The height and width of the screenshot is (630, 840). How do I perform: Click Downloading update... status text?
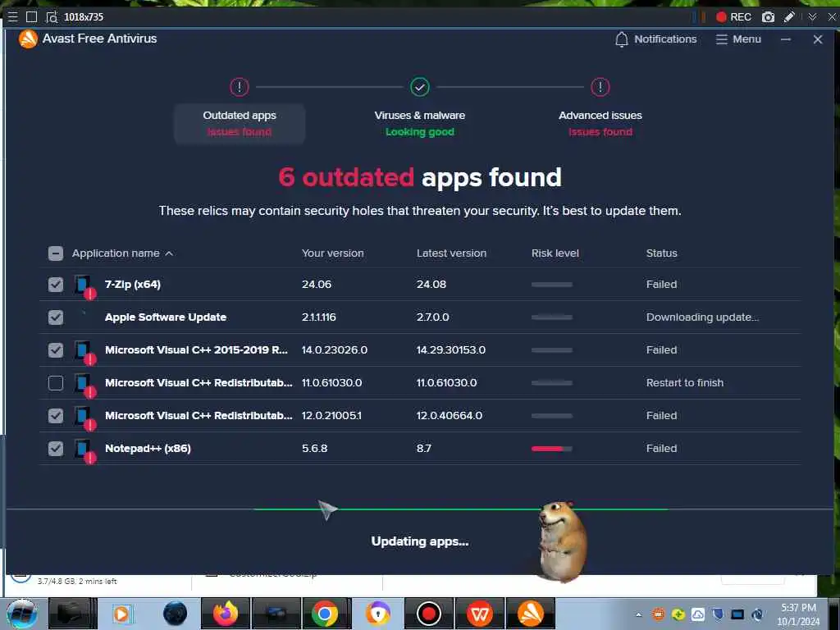[702, 317]
